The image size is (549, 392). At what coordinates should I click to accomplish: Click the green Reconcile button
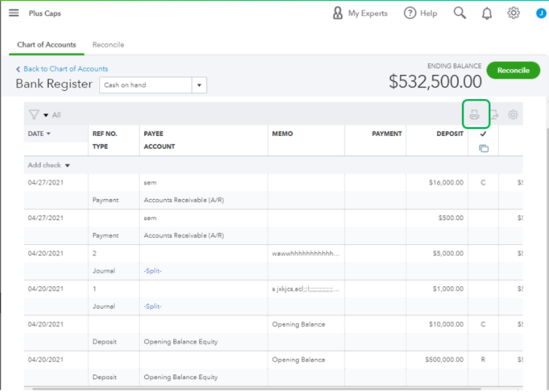coord(513,71)
